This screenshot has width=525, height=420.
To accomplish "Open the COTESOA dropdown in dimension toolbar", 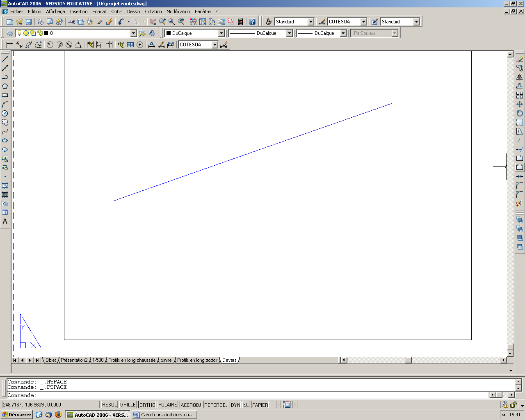I will point(215,45).
